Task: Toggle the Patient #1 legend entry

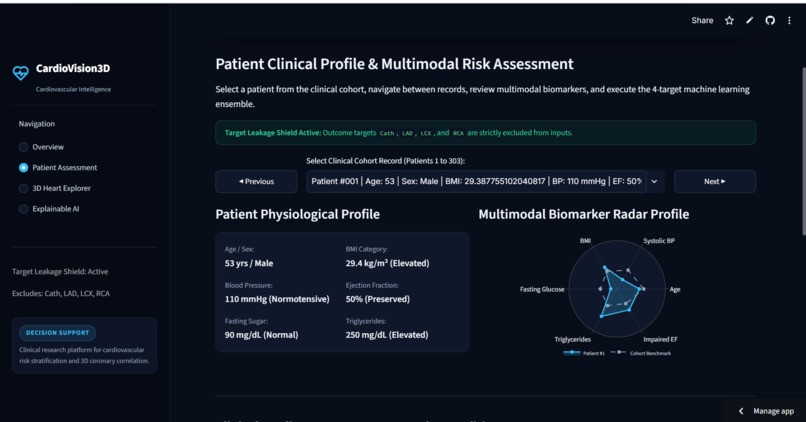Action: pyautogui.click(x=584, y=353)
